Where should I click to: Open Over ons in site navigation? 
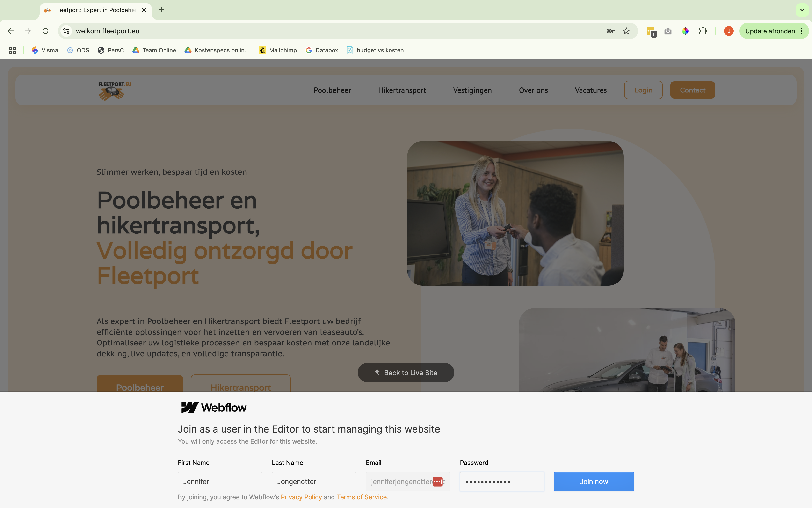click(533, 90)
